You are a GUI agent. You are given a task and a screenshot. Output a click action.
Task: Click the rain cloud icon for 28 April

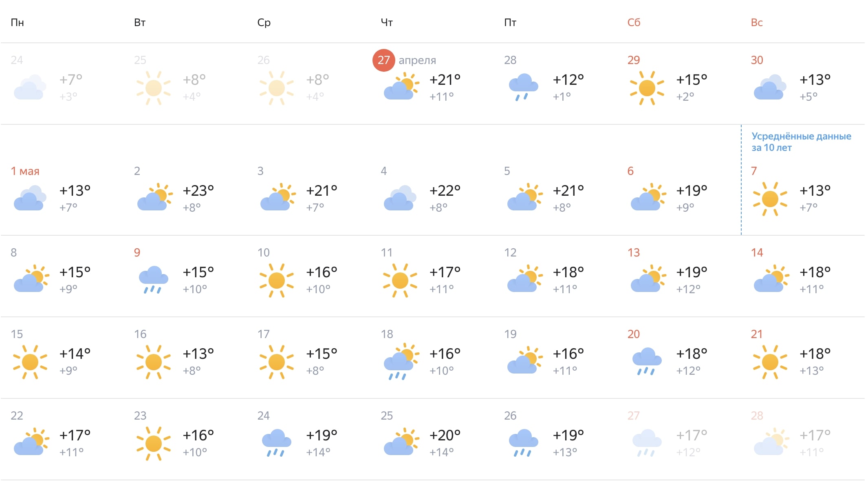[x=523, y=87]
